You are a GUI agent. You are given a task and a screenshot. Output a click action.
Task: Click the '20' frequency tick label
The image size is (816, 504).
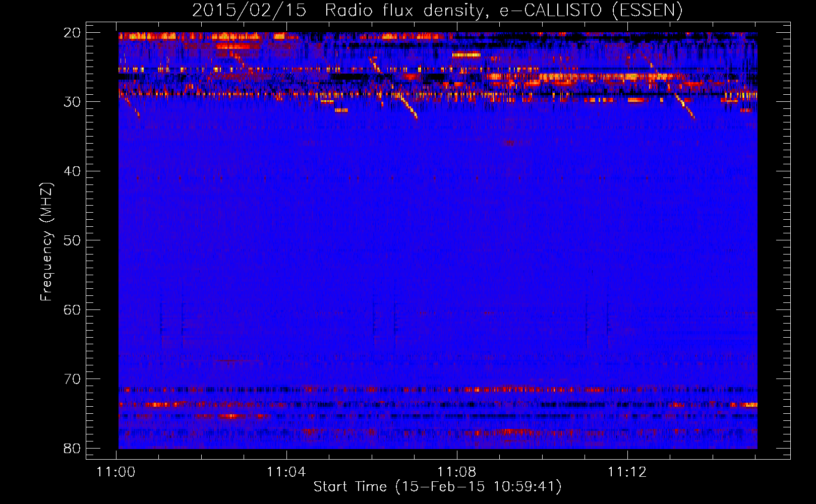point(72,33)
